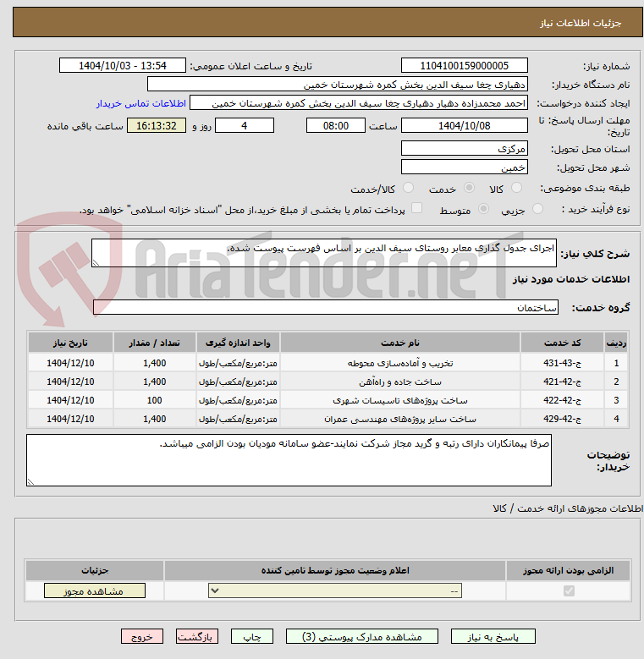Select the کالا radio button
Image resolution: width=644 pixels, height=659 pixels.
(x=516, y=188)
